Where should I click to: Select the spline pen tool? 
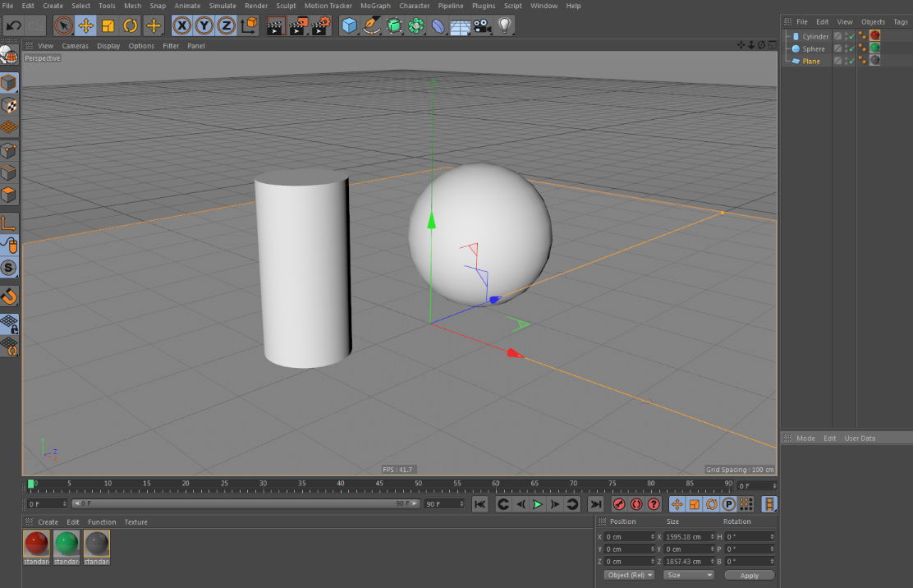(371, 25)
